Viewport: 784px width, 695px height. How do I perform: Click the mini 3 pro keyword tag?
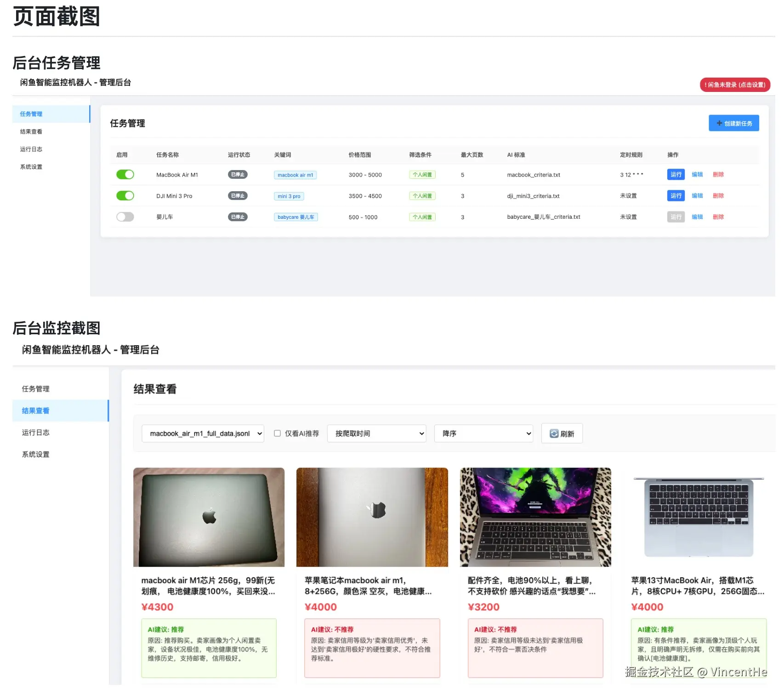coord(289,196)
